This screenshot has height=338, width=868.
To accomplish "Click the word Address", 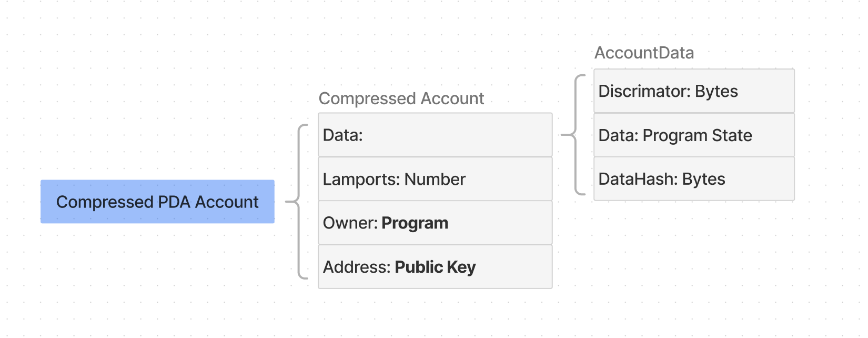I will pyautogui.click(x=356, y=267).
